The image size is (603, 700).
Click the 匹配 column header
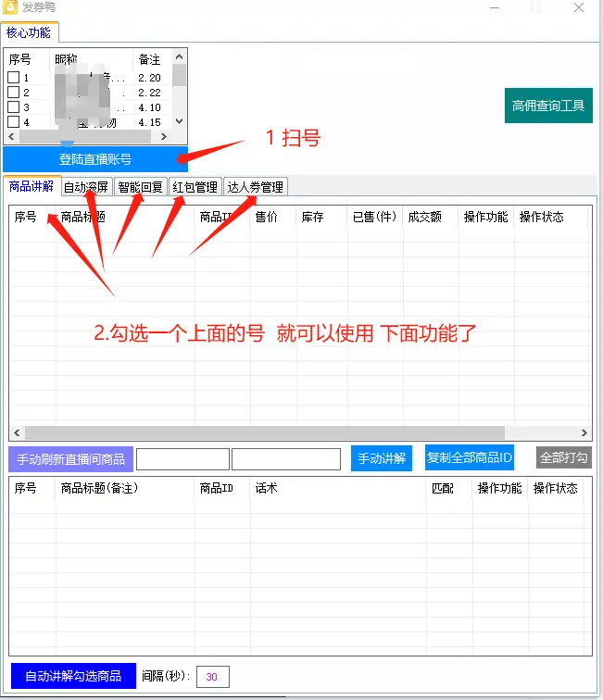(443, 488)
